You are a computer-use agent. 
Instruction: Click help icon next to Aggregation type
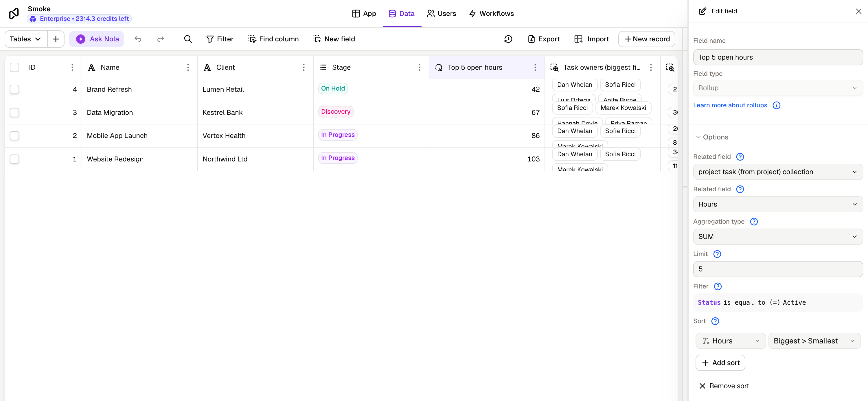pos(754,221)
